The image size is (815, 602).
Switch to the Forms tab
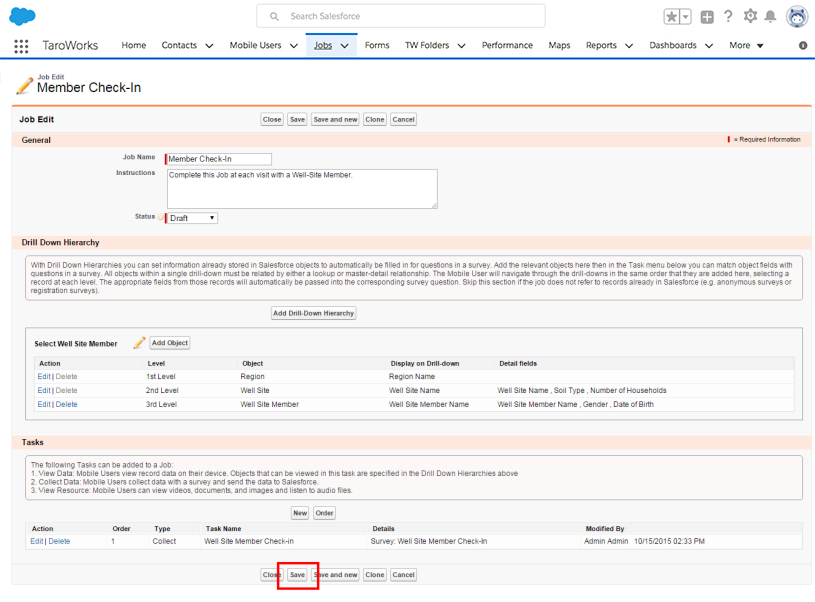[x=377, y=46]
